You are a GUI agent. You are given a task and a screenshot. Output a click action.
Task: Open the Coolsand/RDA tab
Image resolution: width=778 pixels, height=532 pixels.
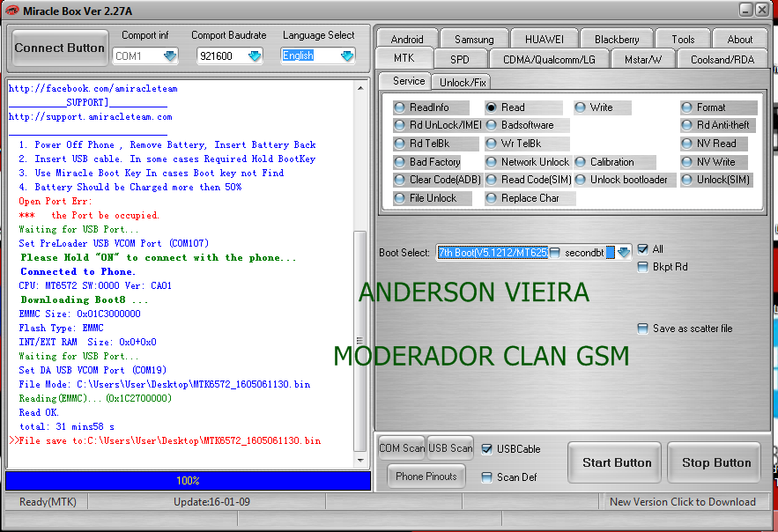click(x=722, y=60)
